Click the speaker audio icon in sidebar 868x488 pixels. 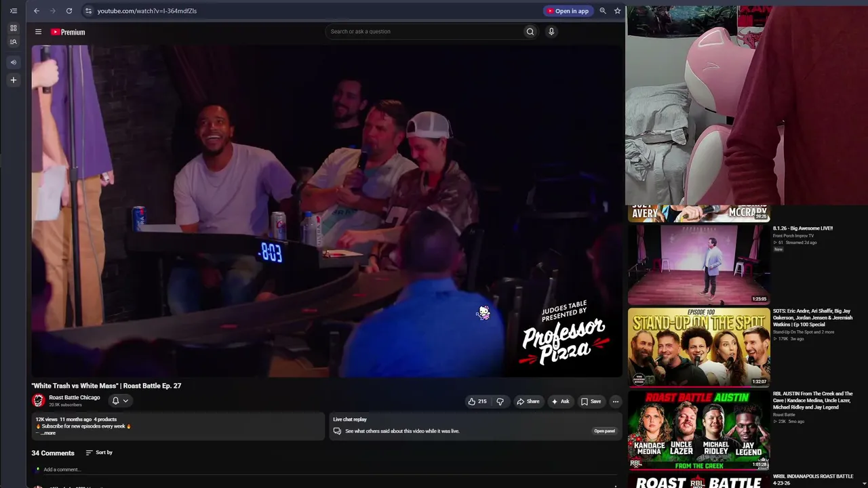click(13, 62)
